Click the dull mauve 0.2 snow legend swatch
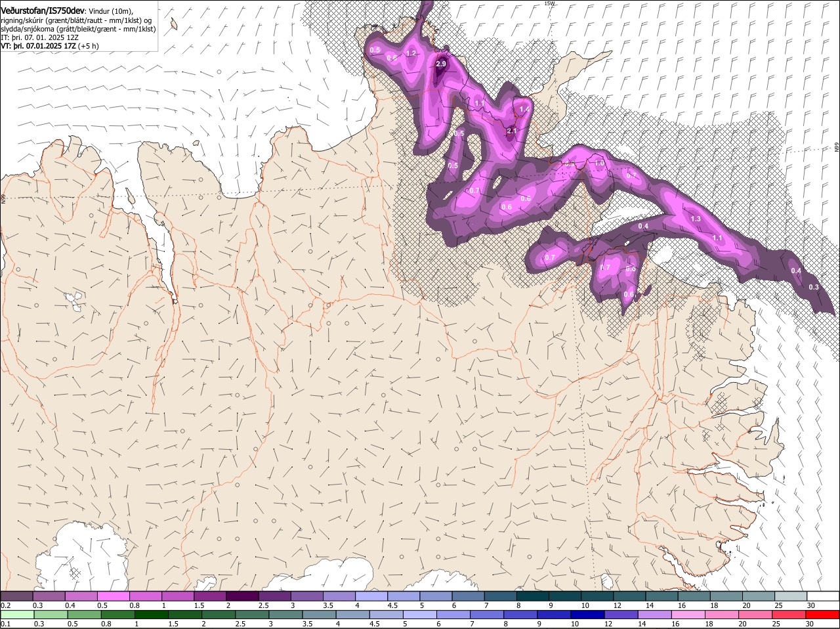The width and height of the screenshot is (840, 629). tap(17, 596)
